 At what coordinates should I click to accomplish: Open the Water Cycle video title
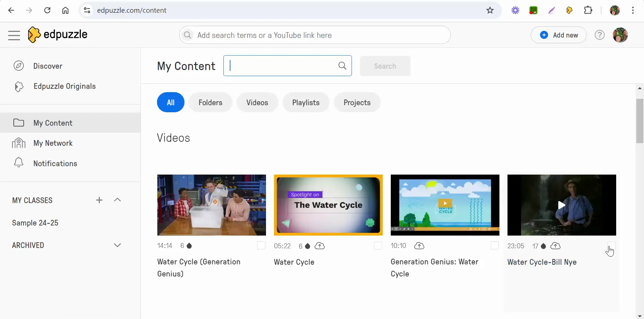tap(294, 262)
